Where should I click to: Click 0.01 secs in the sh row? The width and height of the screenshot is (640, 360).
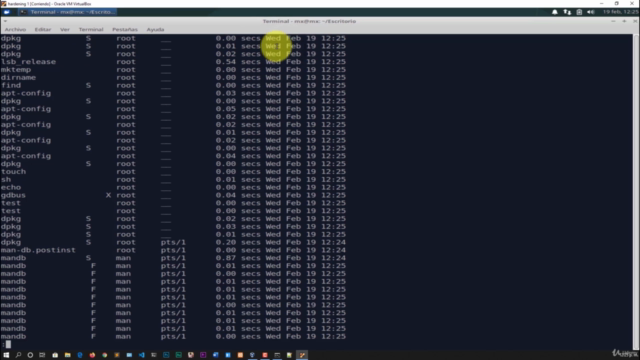pos(238,180)
